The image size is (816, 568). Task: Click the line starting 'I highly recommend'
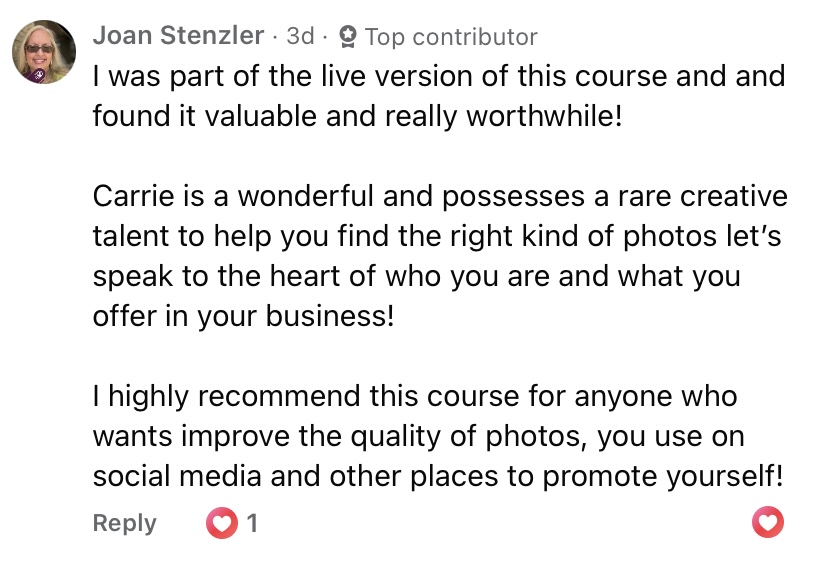tap(414, 396)
